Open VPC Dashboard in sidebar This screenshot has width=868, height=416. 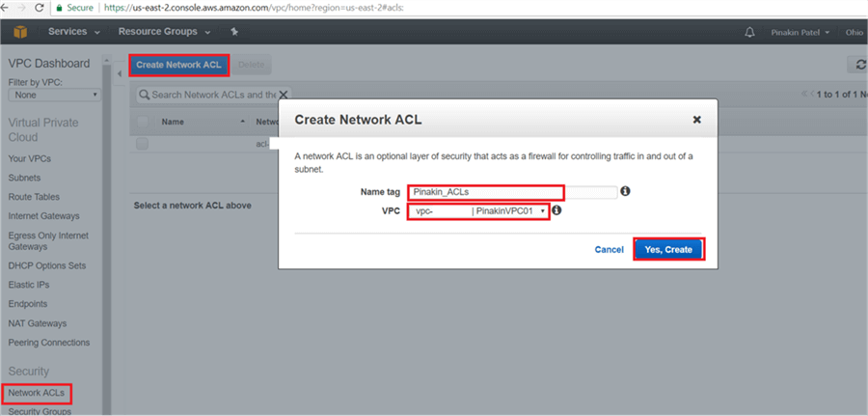[49, 63]
